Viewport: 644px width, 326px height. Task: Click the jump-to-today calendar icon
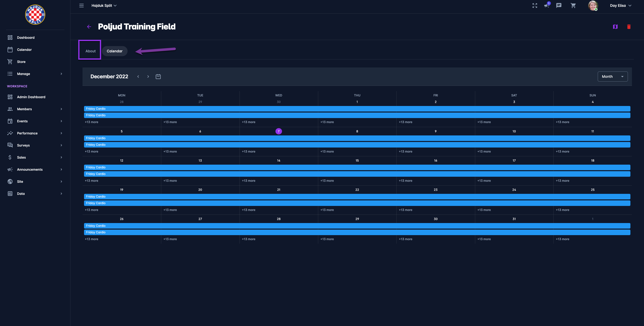158,77
